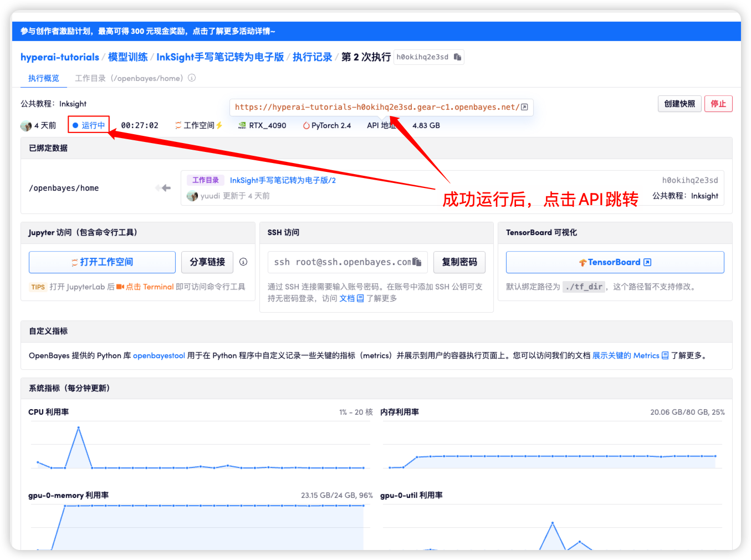Copy the SSH command with clipboard icon
The image size is (751, 560).
417,262
